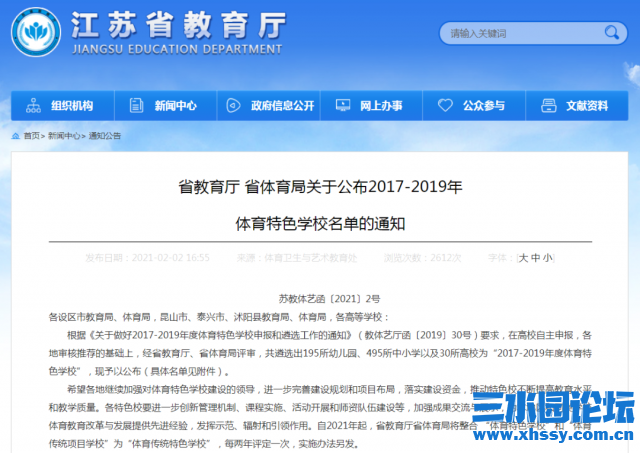The height and width of the screenshot is (453, 640).
Task: Go to 首页 in the breadcrumb
Action: [x=31, y=136]
